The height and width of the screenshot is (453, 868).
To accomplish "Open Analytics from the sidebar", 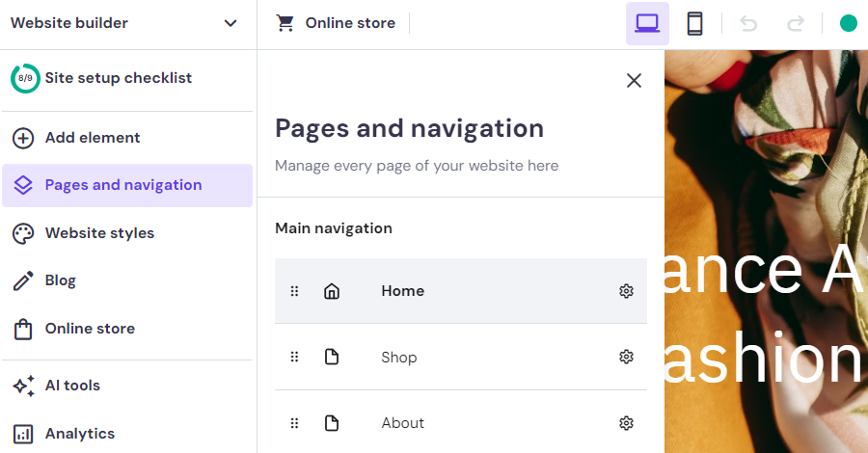I will tap(127, 434).
